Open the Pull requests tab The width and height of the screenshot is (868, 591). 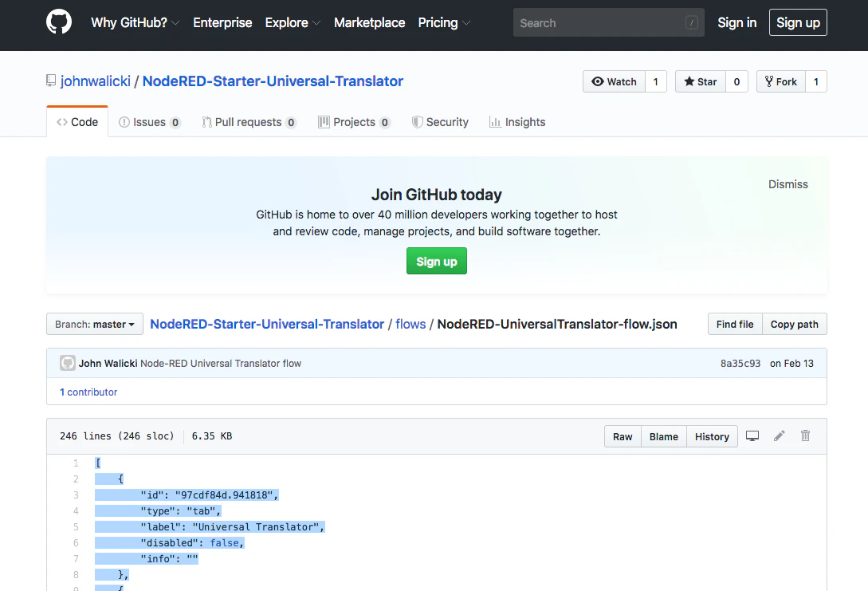tap(249, 122)
